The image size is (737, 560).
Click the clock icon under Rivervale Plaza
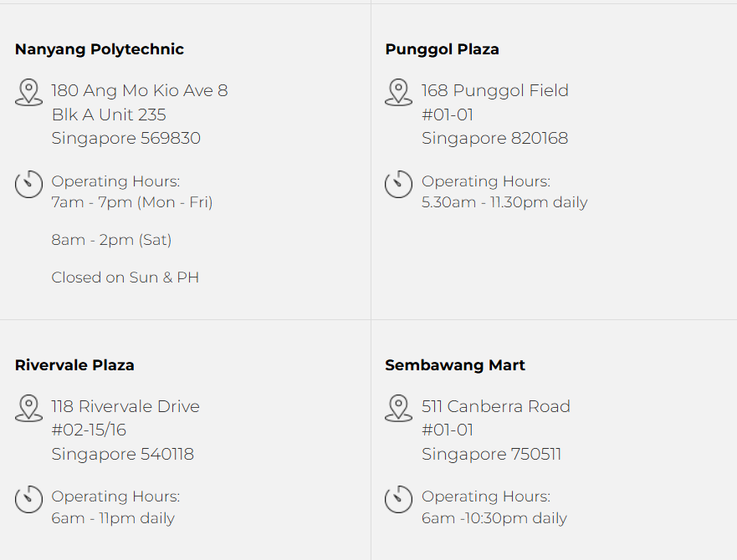click(28, 499)
